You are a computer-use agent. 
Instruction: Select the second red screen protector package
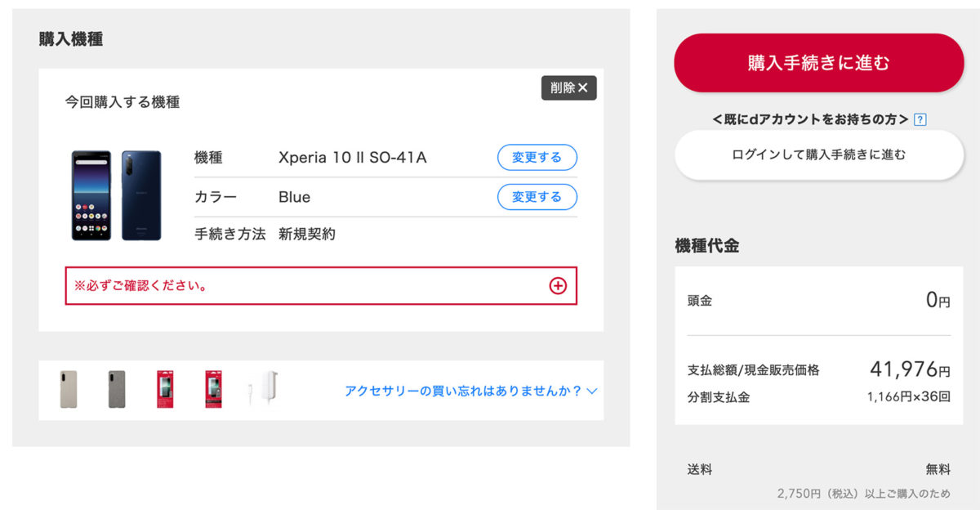[213, 389]
